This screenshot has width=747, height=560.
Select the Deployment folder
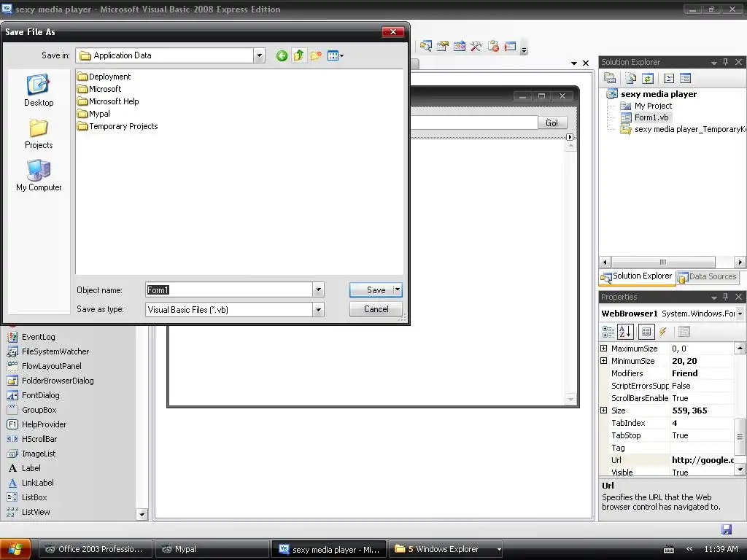click(x=104, y=76)
